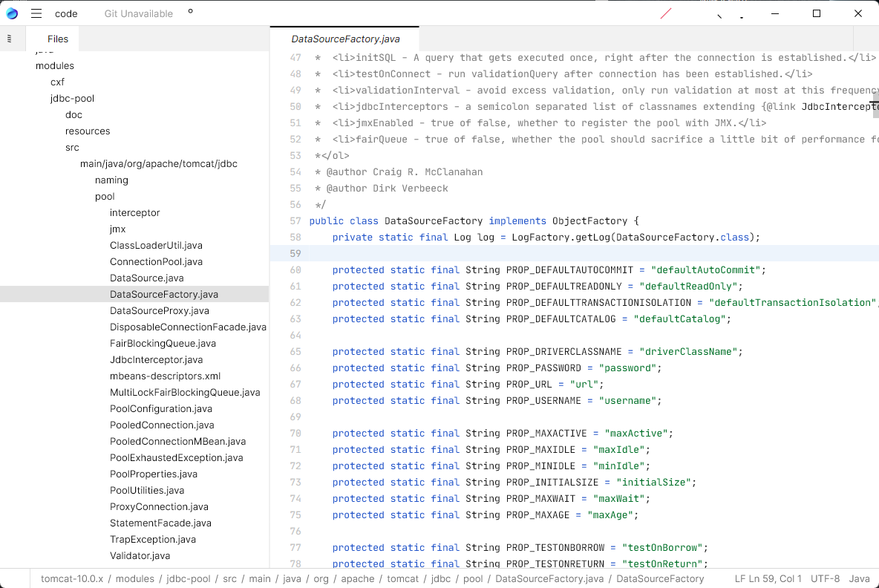The image size is (879, 588).
Task: Expand the cxf folder
Action: click(57, 82)
